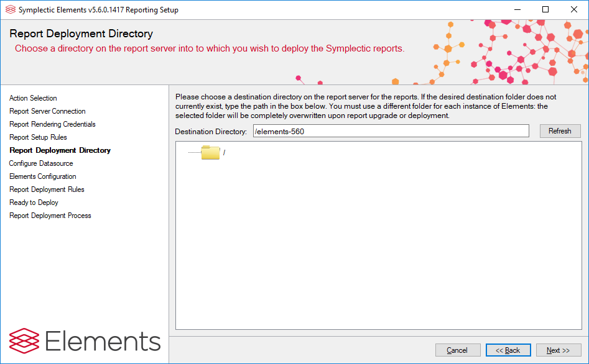589x364 pixels.
Task: Click the "Destination Directory:" label
Action: click(x=211, y=132)
